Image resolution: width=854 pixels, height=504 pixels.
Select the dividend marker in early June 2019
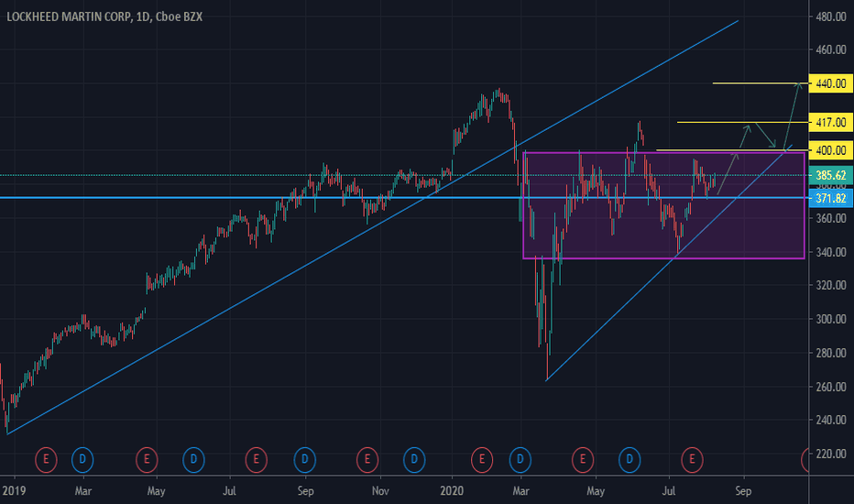(193, 460)
